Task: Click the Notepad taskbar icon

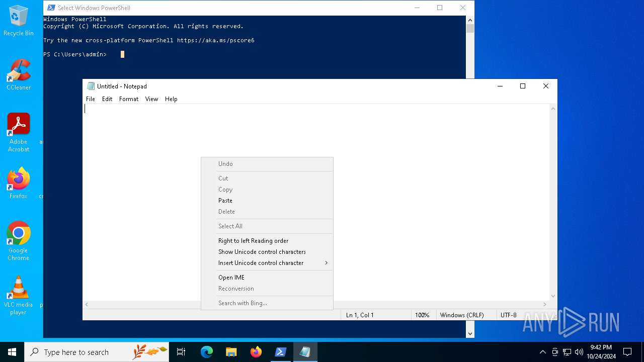Action: coord(305,352)
